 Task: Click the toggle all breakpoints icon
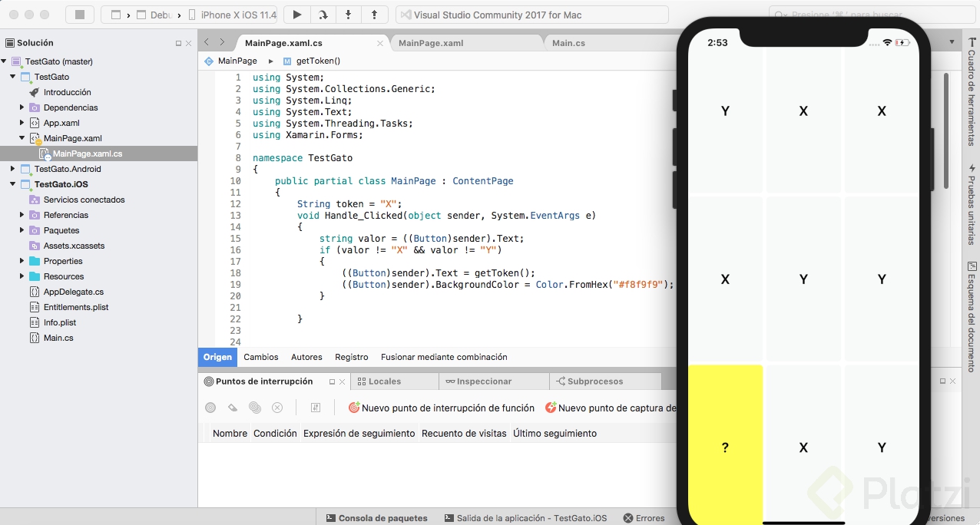coord(255,408)
